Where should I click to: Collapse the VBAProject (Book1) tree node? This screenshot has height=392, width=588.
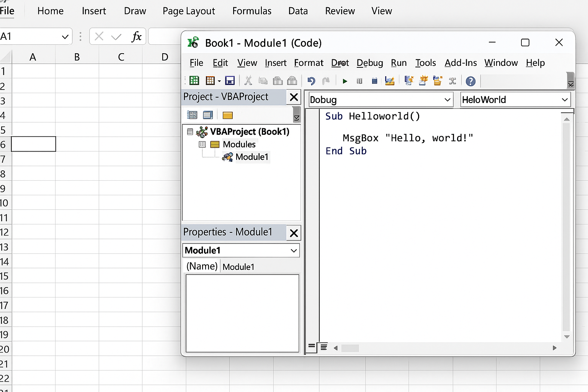[x=190, y=132]
